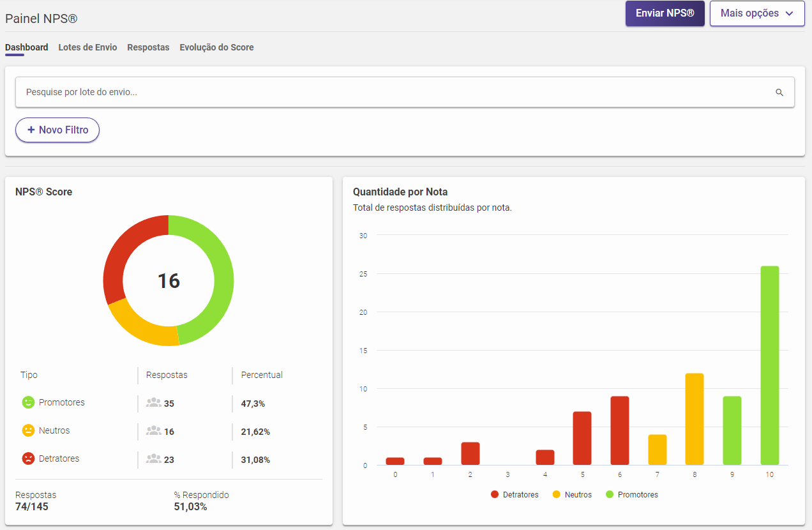Switch to the Respostas tab
Image resolution: width=812 pixels, height=530 pixels.
pyautogui.click(x=148, y=47)
